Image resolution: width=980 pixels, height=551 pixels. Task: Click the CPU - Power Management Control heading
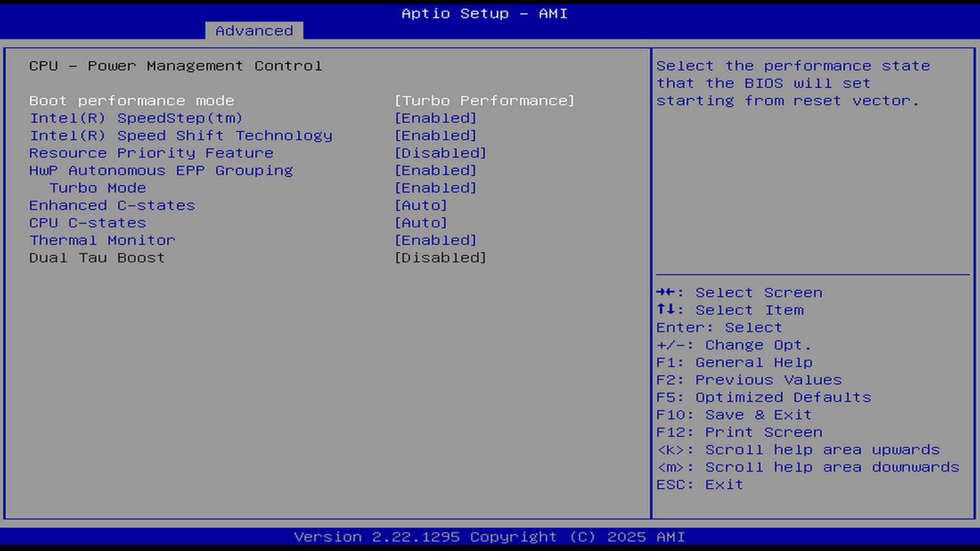[x=176, y=66]
